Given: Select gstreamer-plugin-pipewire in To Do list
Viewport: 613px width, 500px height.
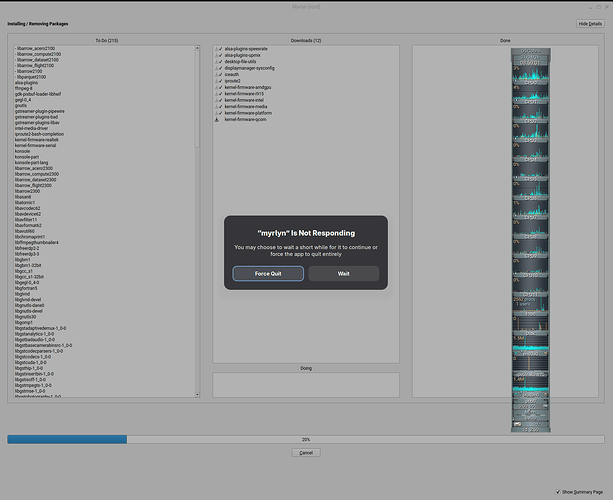Looking at the screenshot, I should click(x=39, y=111).
